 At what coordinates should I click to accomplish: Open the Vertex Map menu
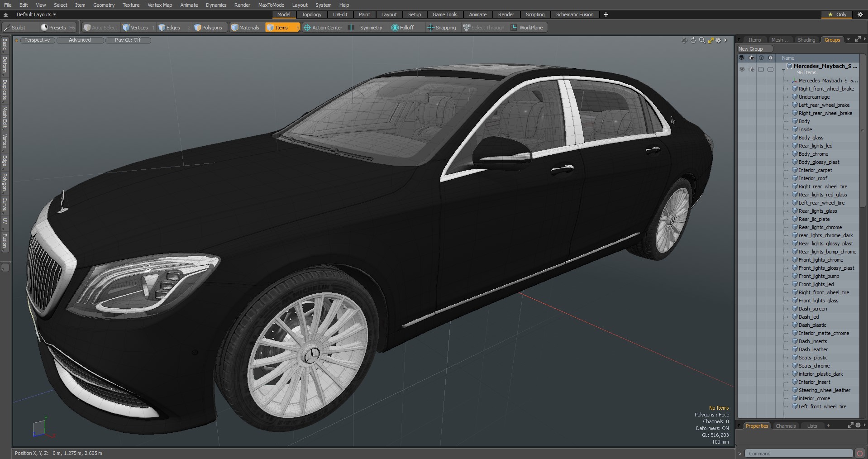160,5
